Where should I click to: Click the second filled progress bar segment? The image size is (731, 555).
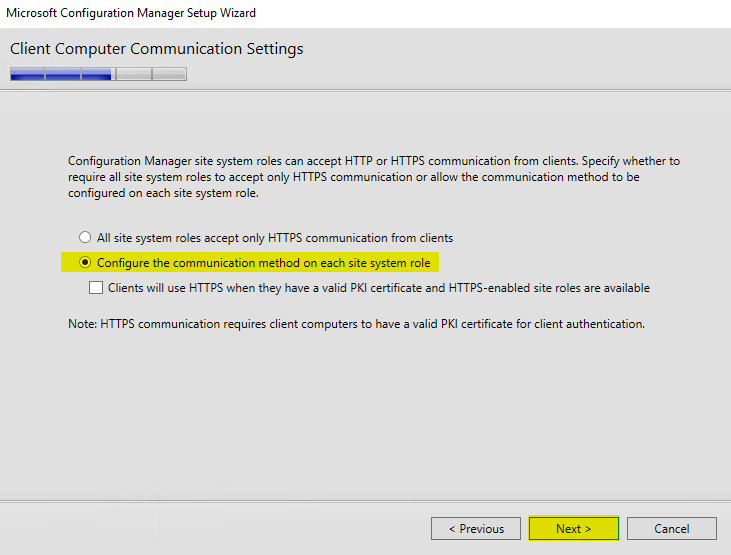(63, 74)
